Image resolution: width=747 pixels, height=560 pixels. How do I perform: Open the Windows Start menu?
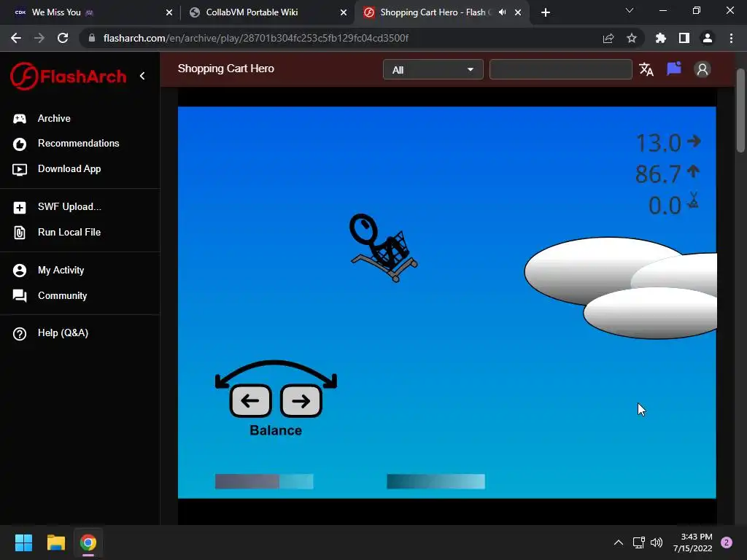point(23,542)
